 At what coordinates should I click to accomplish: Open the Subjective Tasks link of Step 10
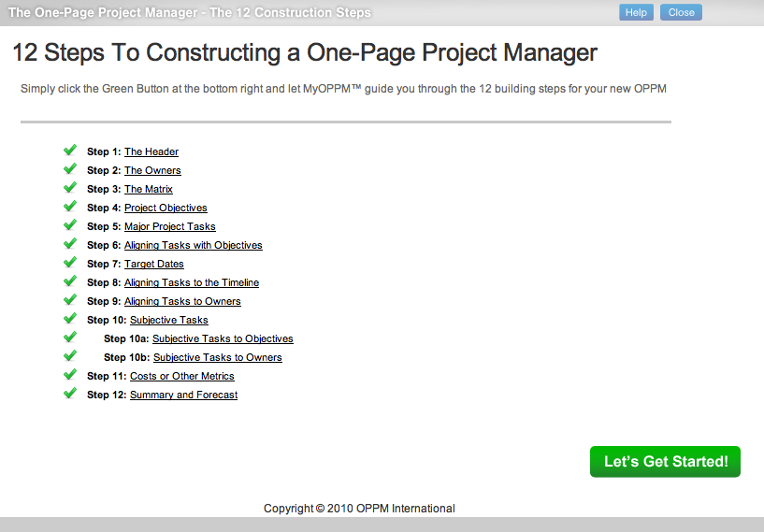(169, 320)
